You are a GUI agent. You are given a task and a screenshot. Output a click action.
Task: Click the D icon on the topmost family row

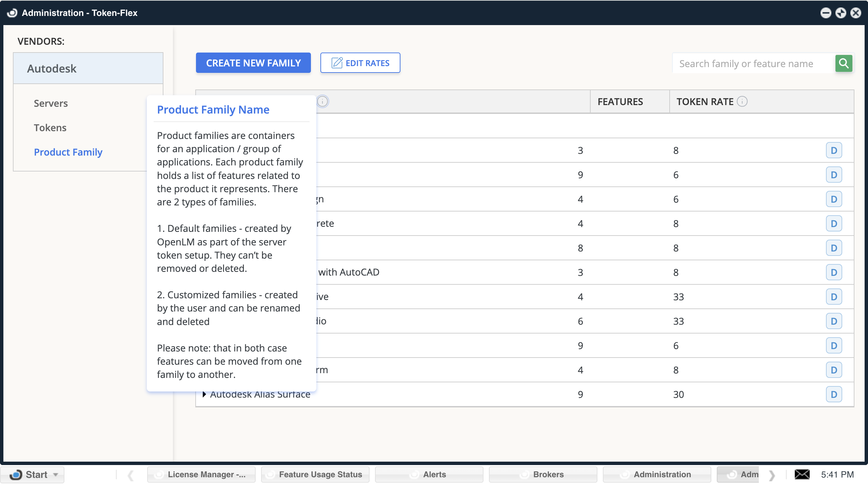834,150
